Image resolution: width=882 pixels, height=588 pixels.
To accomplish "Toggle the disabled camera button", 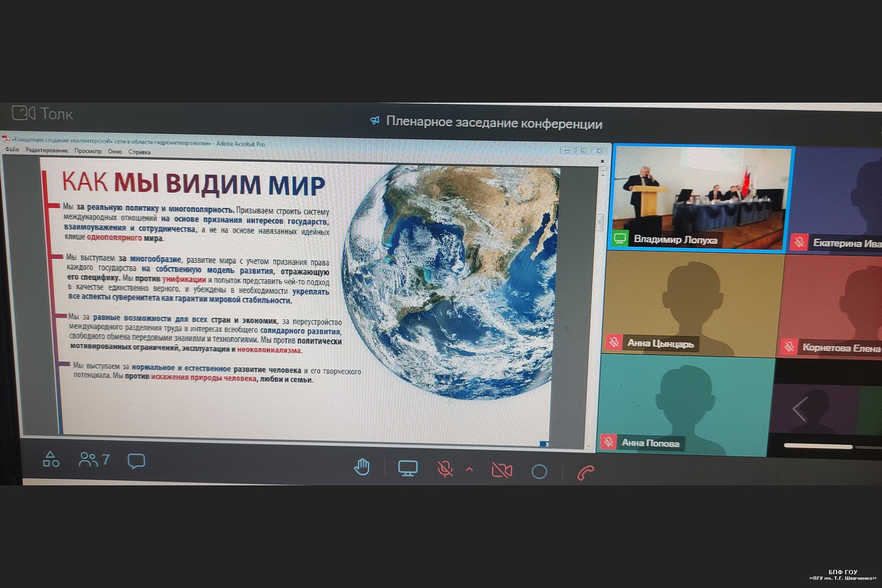I will click(x=502, y=470).
